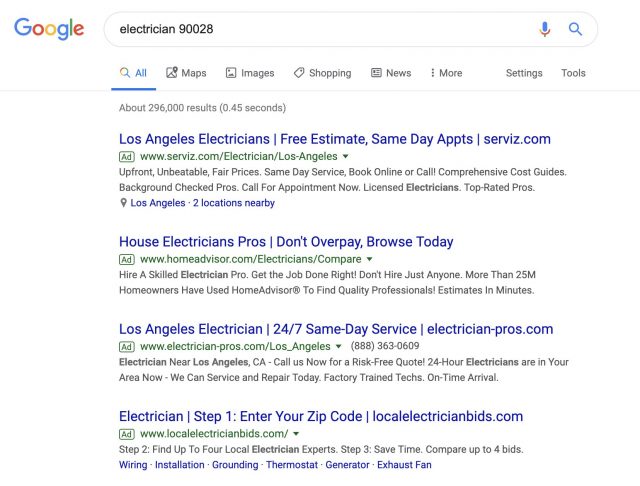Click the Google logo
Image resolution: width=640 pixels, height=486 pixels.
click(49, 29)
